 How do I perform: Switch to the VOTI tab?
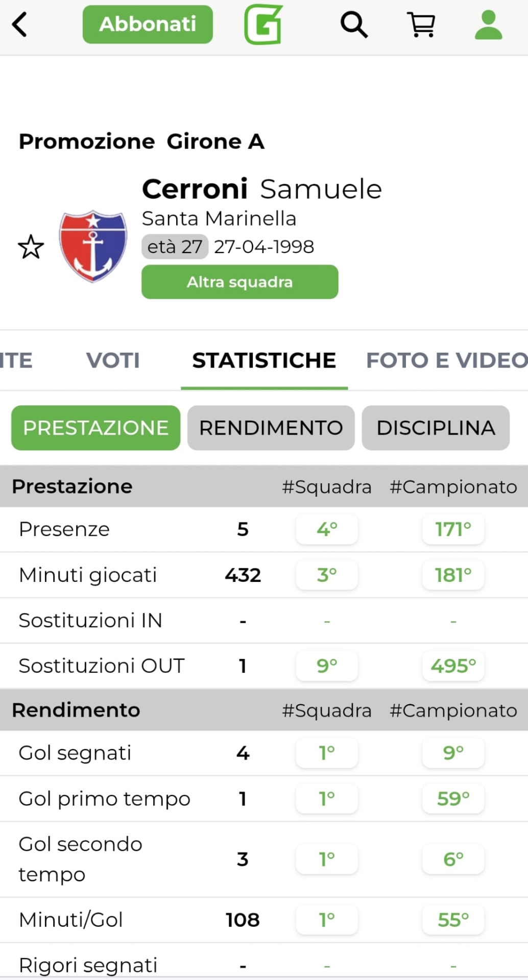click(113, 360)
